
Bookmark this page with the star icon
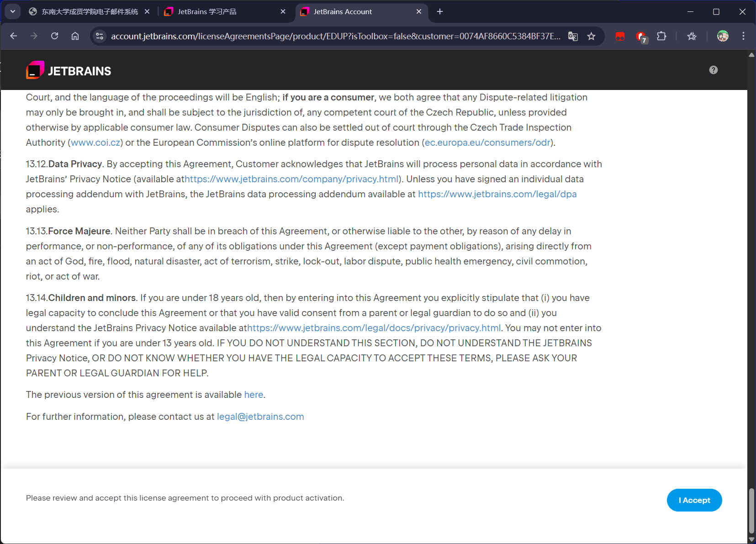591,36
